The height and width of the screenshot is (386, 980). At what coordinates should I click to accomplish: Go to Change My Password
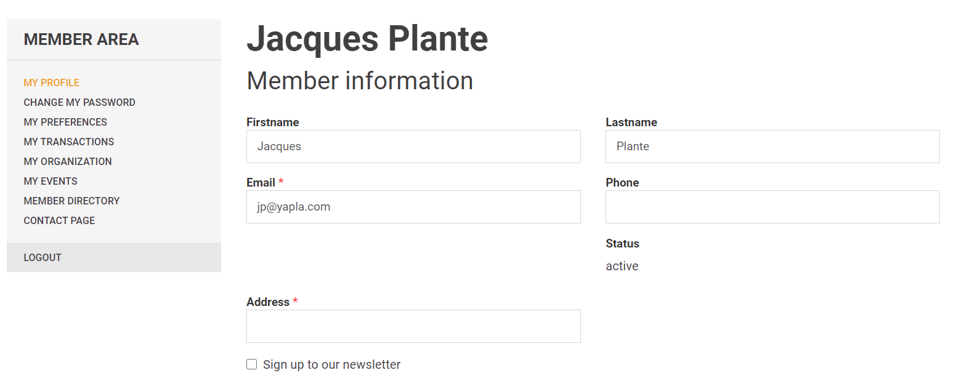coord(79,102)
